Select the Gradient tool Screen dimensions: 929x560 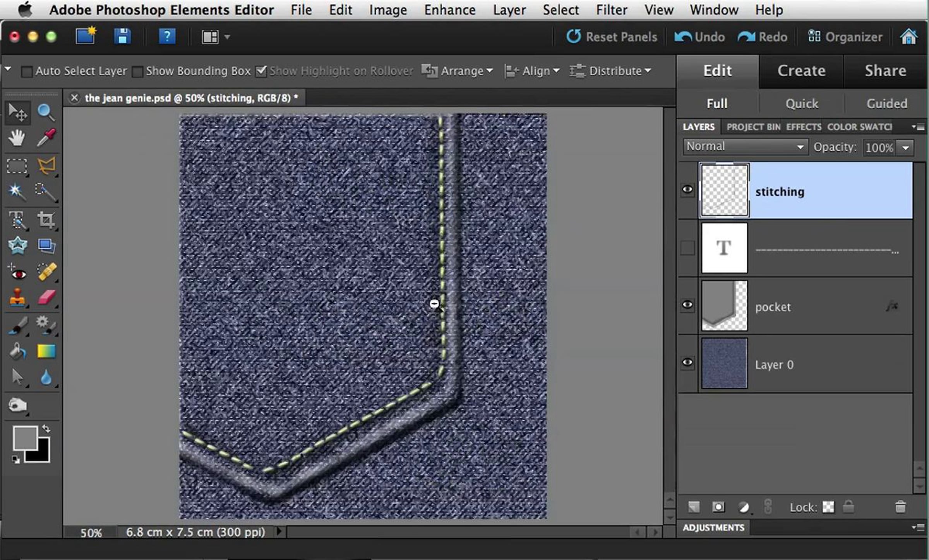(x=46, y=351)
